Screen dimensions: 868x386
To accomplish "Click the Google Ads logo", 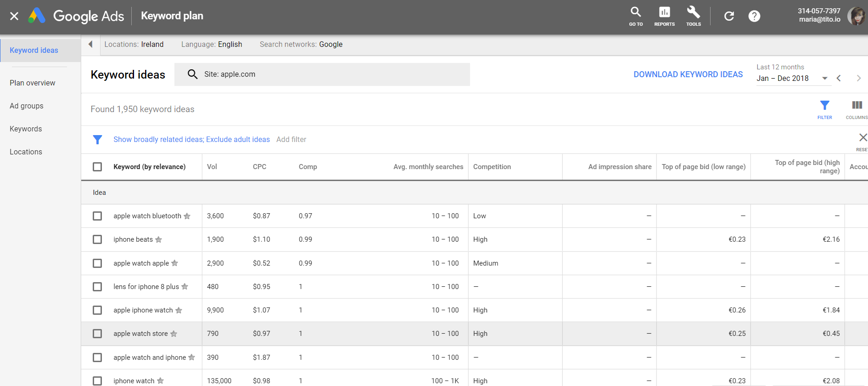I will coord(76,16).
